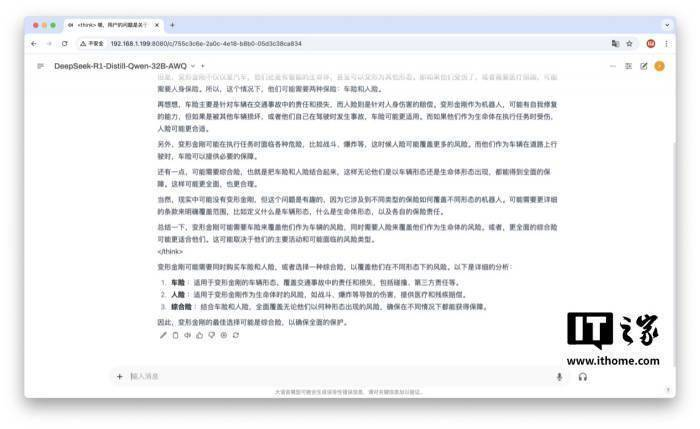This screenshot has width=700, height=429.
Task: Read the response aloud with the speaker icon
Action: point(188,335)
